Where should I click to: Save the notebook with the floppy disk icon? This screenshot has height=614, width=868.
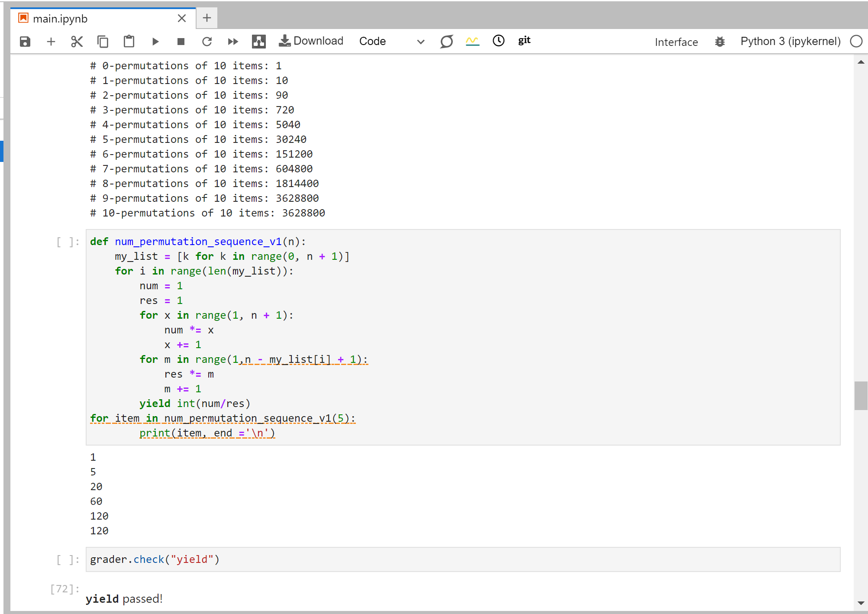[x=25, y=42]
